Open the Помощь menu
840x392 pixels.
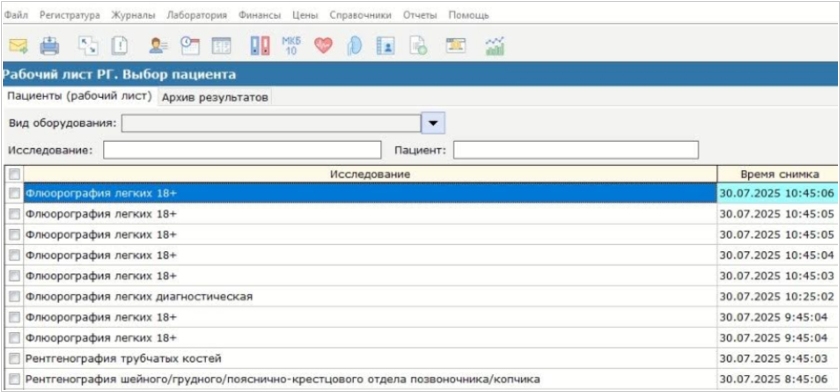[x=468, y=16]
